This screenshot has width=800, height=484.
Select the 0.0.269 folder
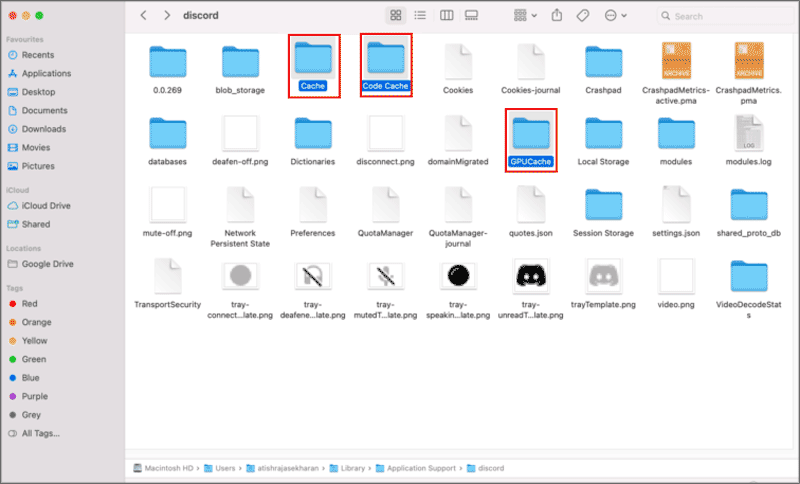167,62
